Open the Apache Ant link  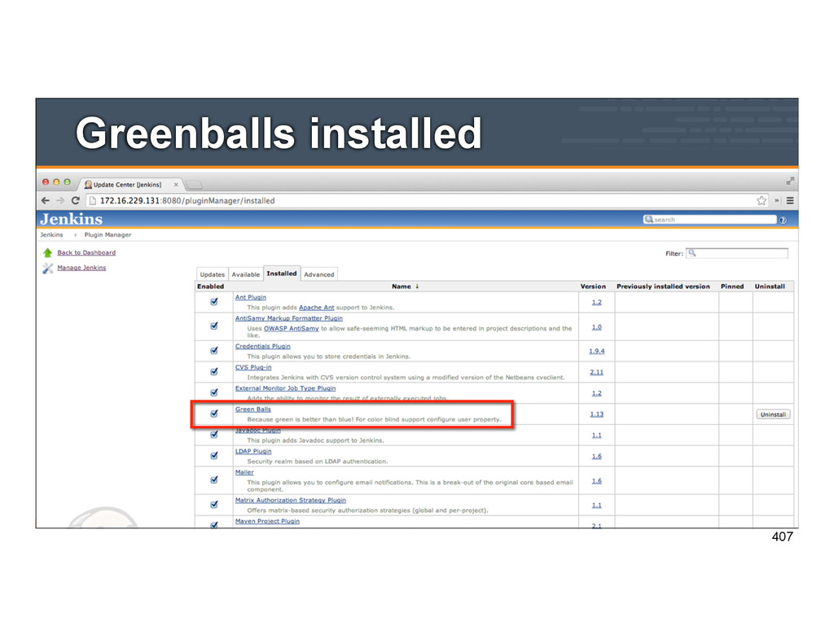(x=317, y=308)
